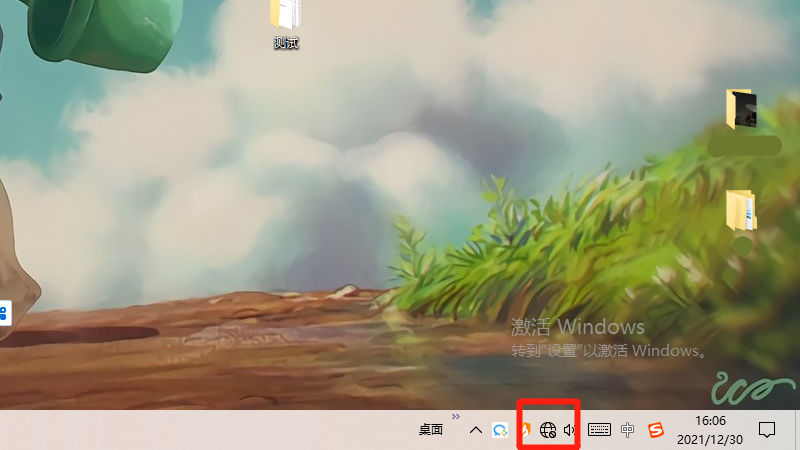Open the notification center speech-bubble icon

tap(767, 430)
